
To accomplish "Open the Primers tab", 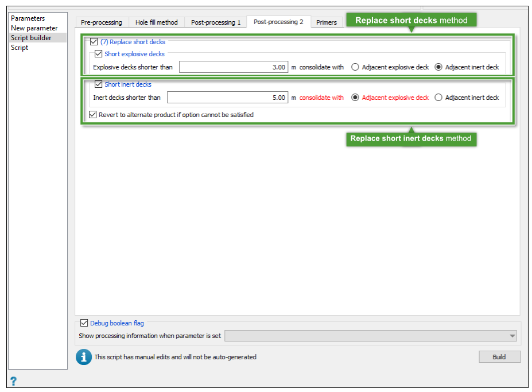I will (327, 22).
